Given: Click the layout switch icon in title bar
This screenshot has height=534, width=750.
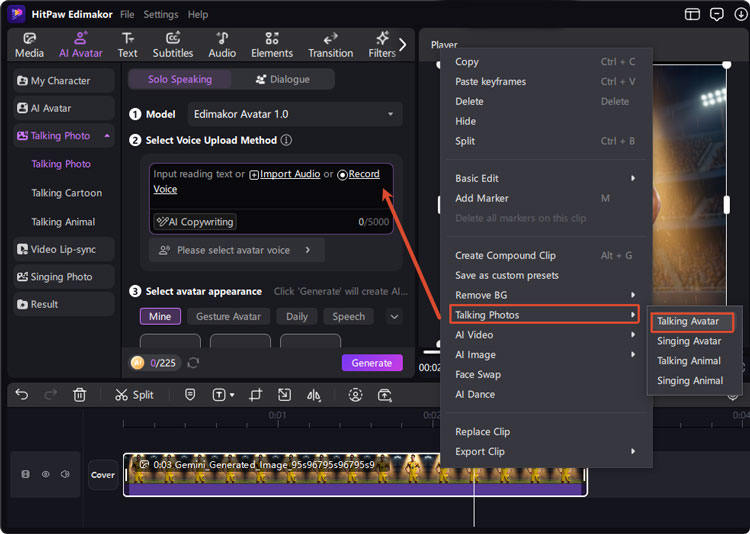Looking at the screenshot, I should (x=692, y=14).
